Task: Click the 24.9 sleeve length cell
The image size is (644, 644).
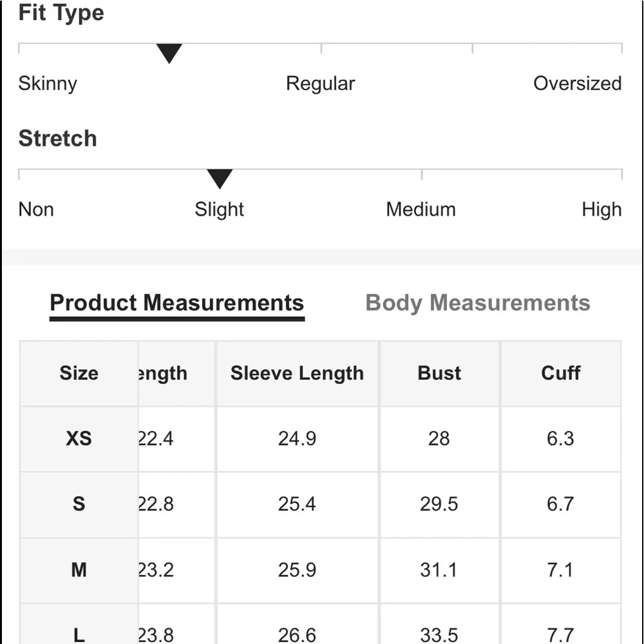Action: coord(298,439)
